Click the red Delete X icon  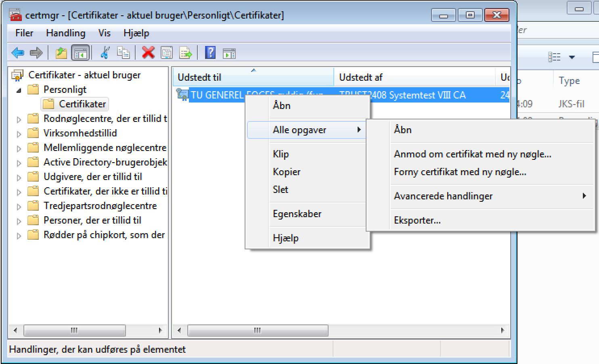pyautogui.click(x=148, y=52)
